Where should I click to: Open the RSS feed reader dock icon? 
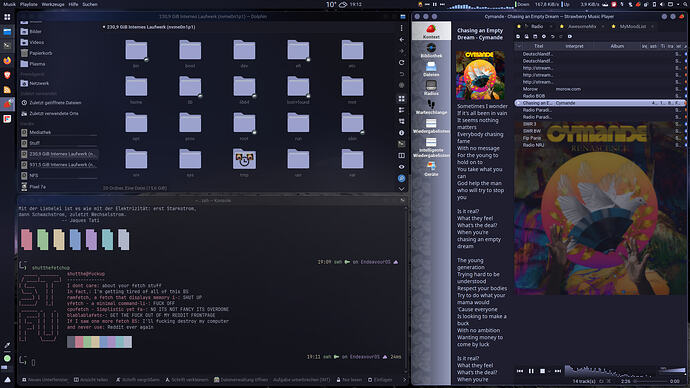point(7,90)
